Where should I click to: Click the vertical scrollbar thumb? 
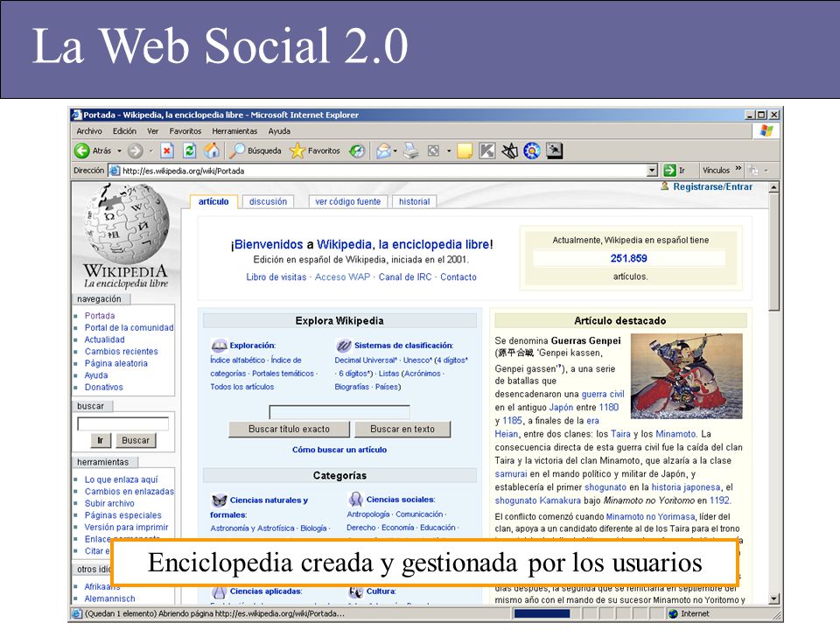773,252
